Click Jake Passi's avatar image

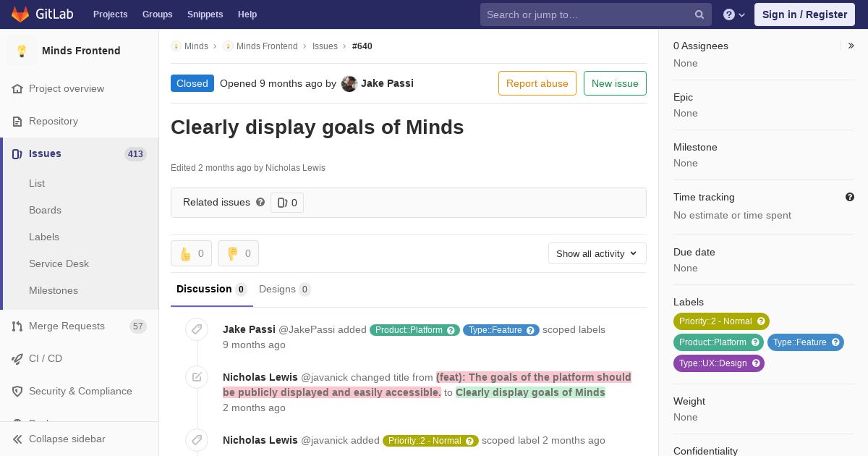click(349, 83)
